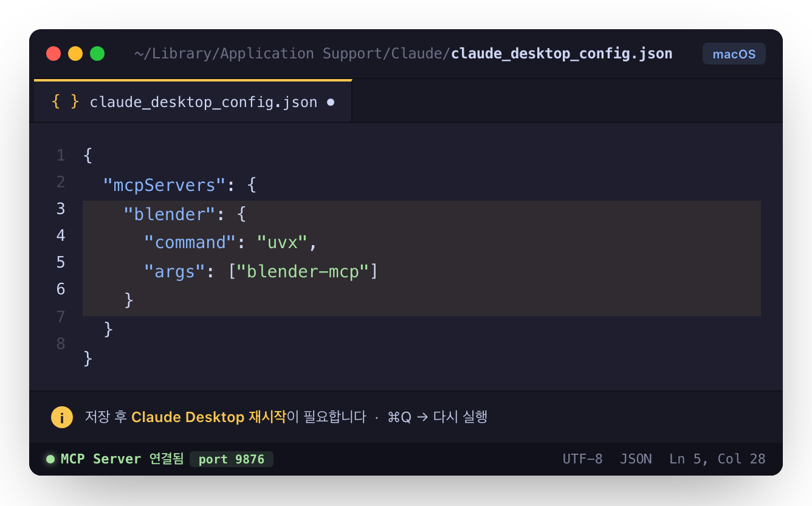The height and width of the screenshot is (506, 812).
Task: Open the claude_desktop_config.json tab
Action: [193, 101]
